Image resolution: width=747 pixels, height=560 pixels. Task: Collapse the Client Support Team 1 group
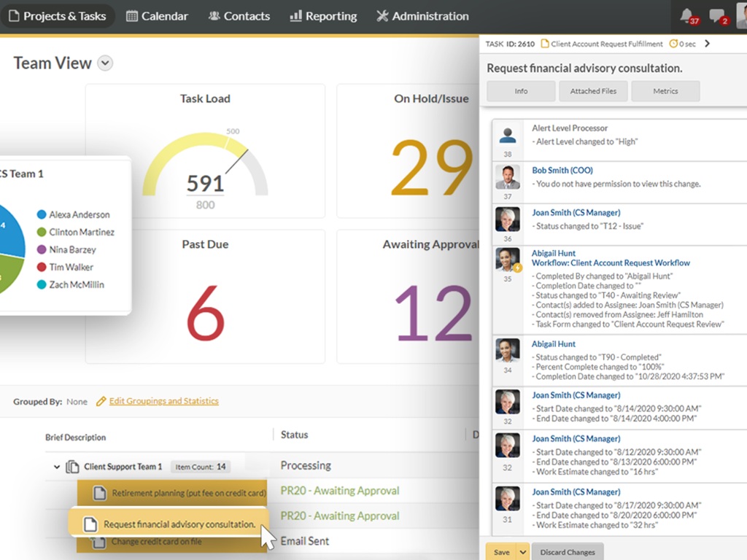click(57, 467)
